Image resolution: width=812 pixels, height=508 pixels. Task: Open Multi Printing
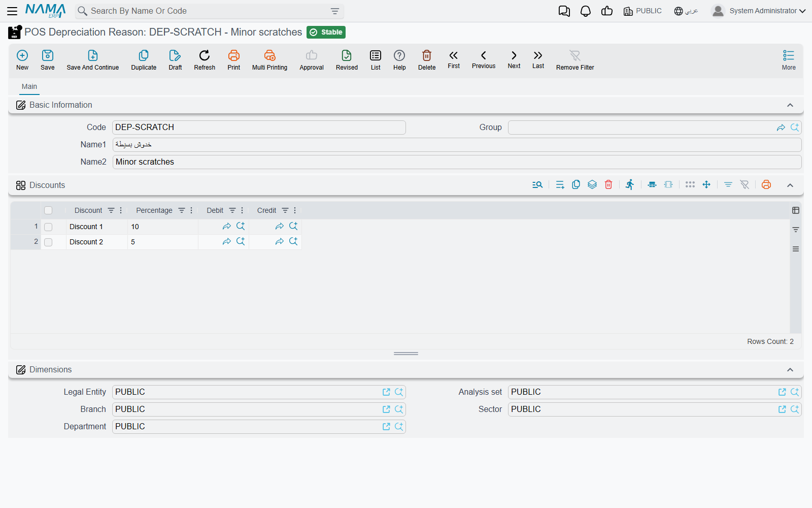(x=269, y=60)
